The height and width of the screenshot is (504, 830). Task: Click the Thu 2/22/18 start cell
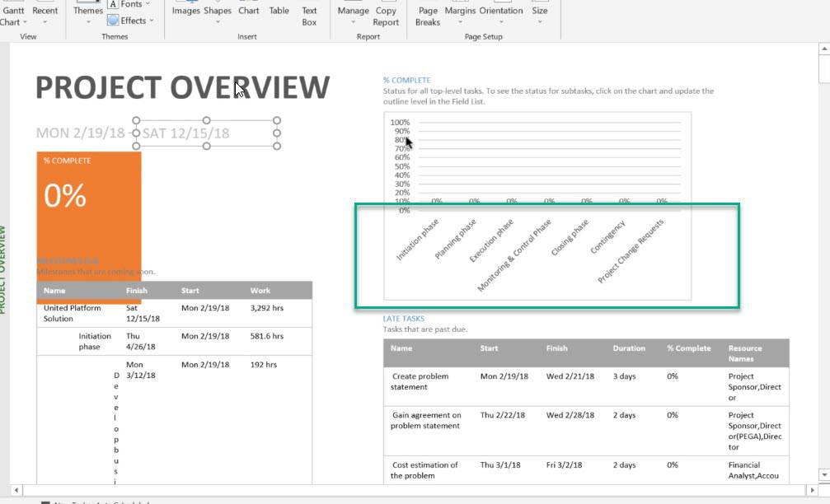point(502,415)
